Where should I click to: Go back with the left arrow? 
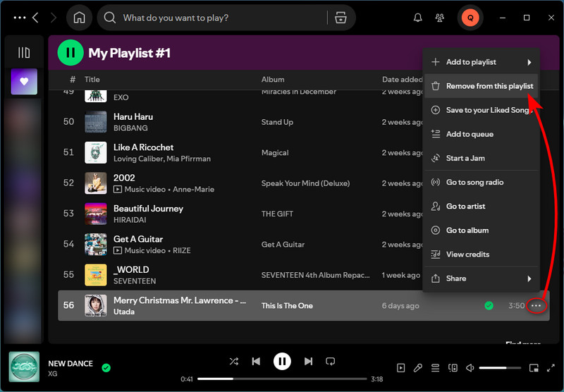tap(35, 18)
